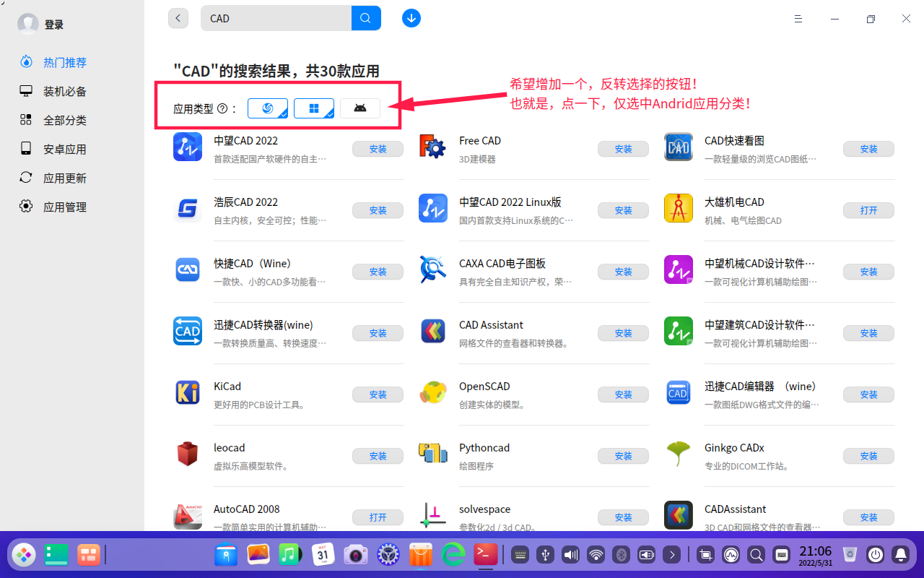
Task: Open 大雄机电CAD with 打开 button
Action: tap(868, 210)
